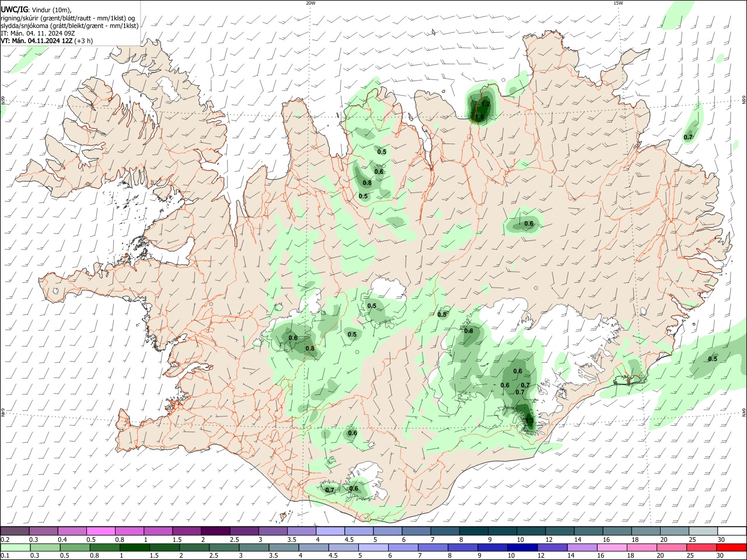Click the 'VT: Mán. 04.11.2024 12Z (+3 h)' line
The width and height of the screenshot is (747, 560).
[x=47, y=41]
